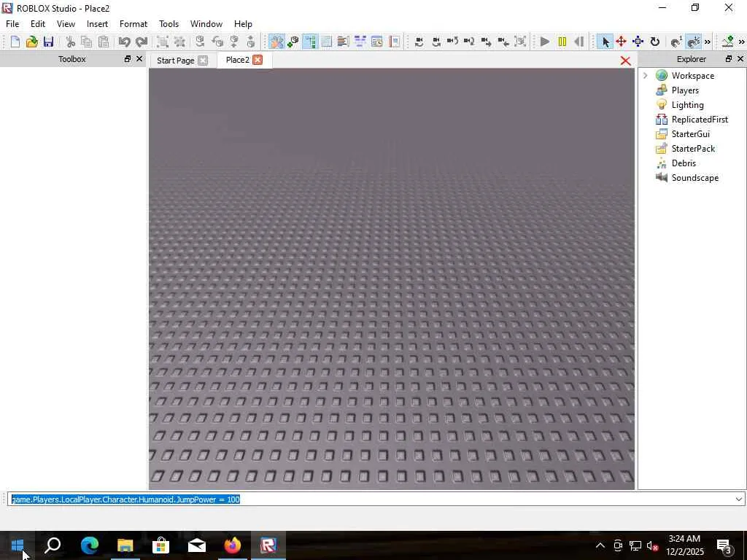This screenshot has height=560, width=747.
Task: Show hidden system tray icons
Action: click(x=600, y=545)
